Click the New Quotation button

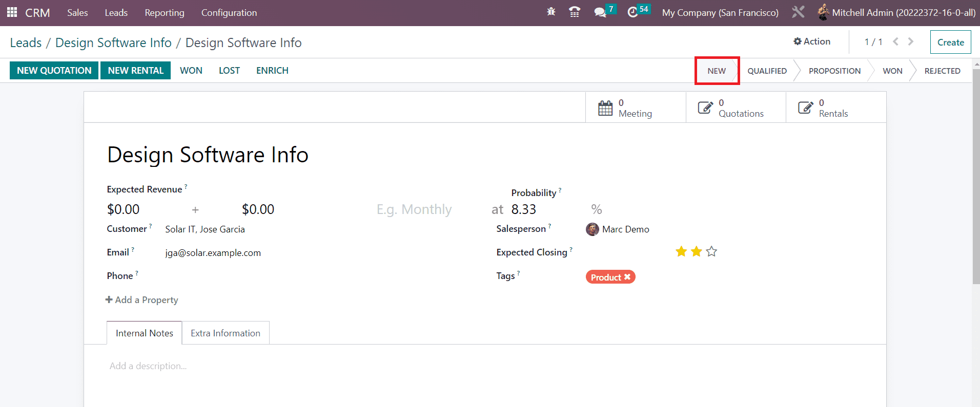click(54, 71)
